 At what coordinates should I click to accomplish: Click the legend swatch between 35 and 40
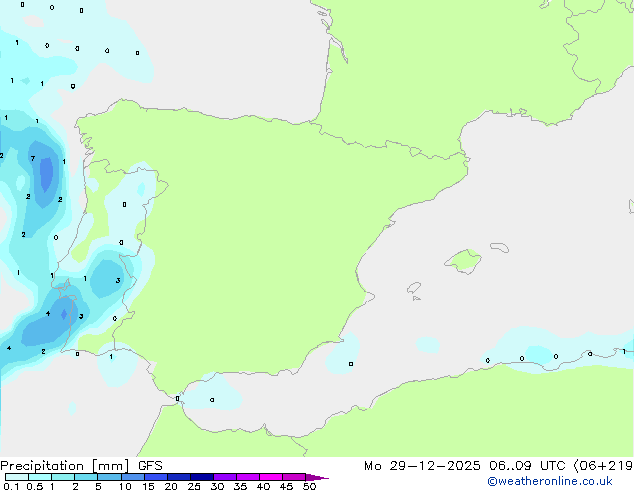(x=248, y=477)
